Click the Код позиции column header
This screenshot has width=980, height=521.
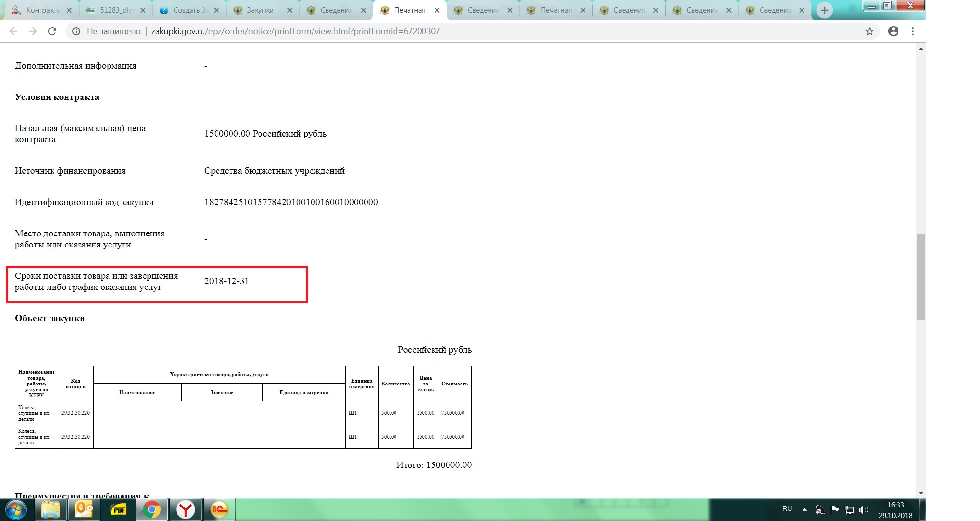[x=75, y=384]
